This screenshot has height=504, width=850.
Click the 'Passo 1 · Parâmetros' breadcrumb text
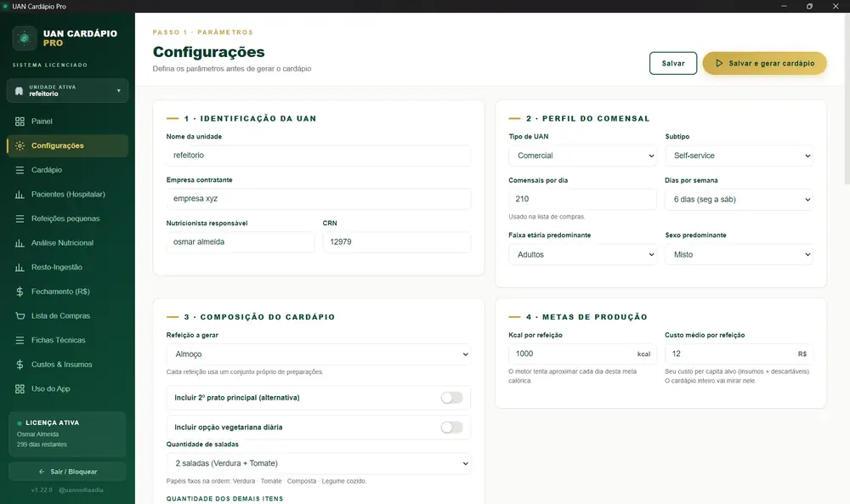[203, 32]
